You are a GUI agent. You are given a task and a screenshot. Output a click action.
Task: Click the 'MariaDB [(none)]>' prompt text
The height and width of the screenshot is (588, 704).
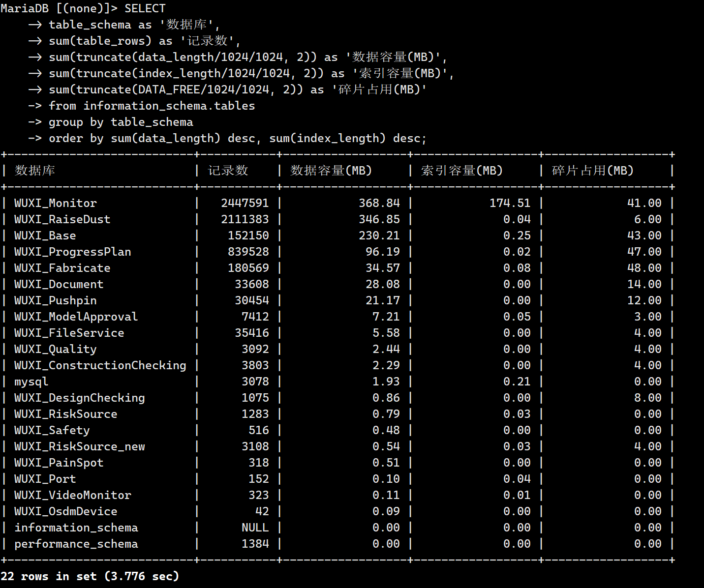(59, 8)
